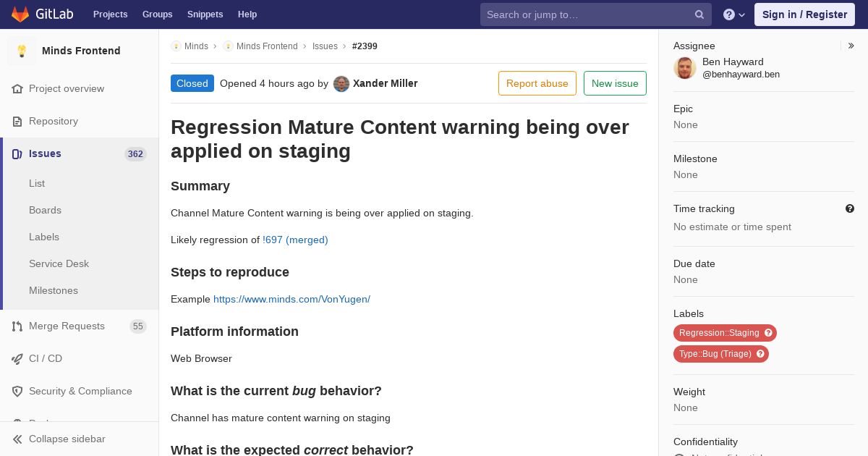Open Milestones sidebar entry
The image size is (868, 456).
click(54, 290)
